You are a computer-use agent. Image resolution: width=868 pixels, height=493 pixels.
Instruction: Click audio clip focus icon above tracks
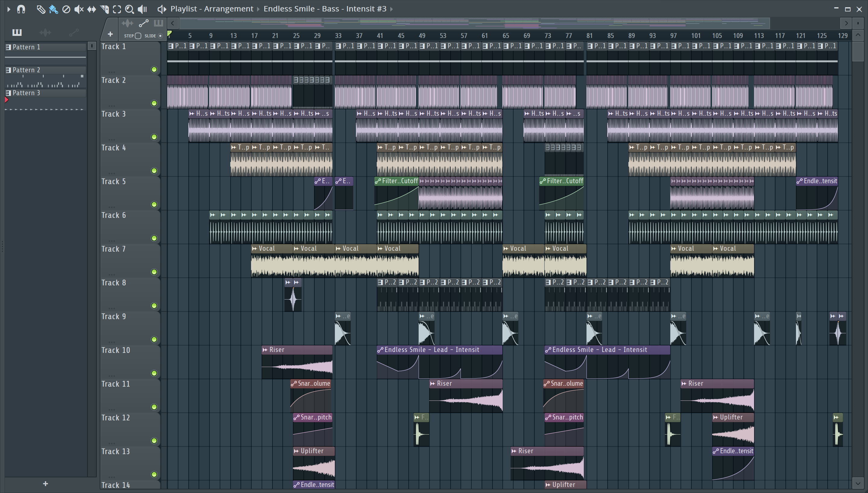(x=127, y=24)
